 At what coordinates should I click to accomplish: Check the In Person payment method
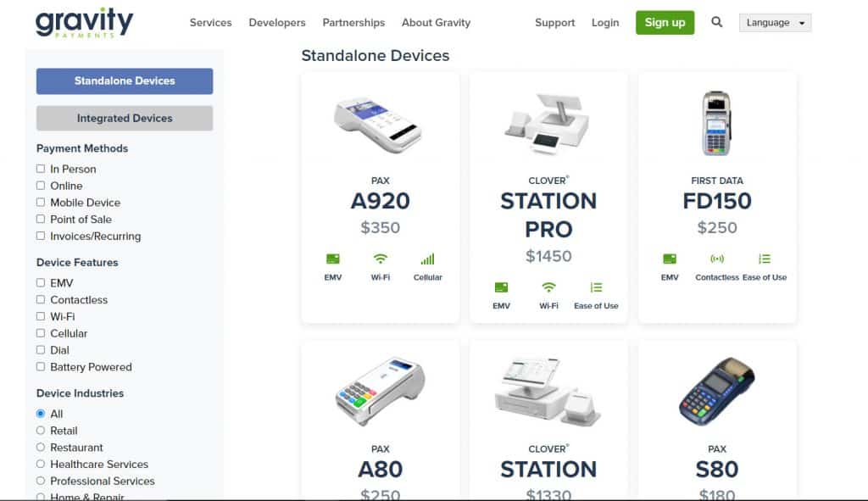pyautogui.click(x=41, y=169)
